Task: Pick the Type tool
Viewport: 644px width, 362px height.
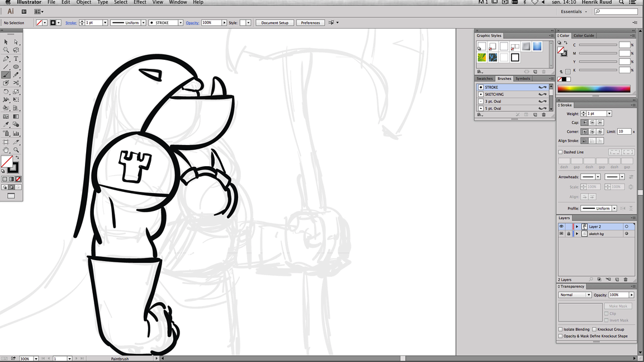Action: [x=16, y=59]
